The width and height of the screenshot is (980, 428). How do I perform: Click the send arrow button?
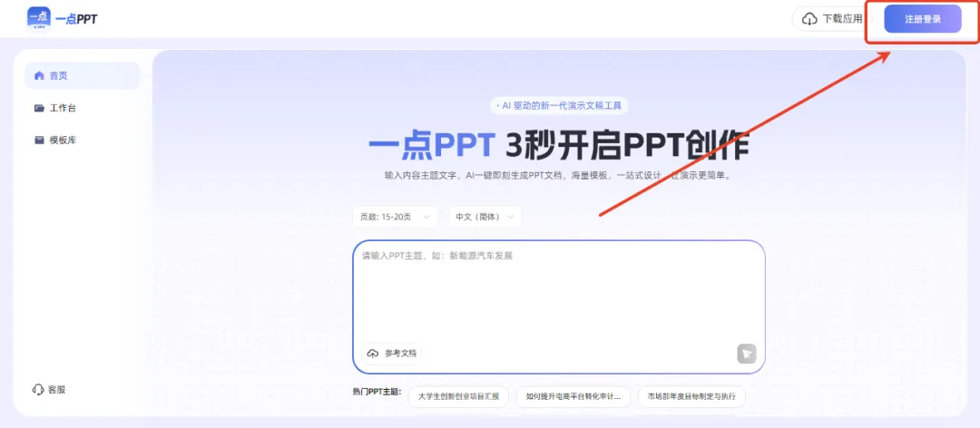pyautogui.click(x=746, y=354)
